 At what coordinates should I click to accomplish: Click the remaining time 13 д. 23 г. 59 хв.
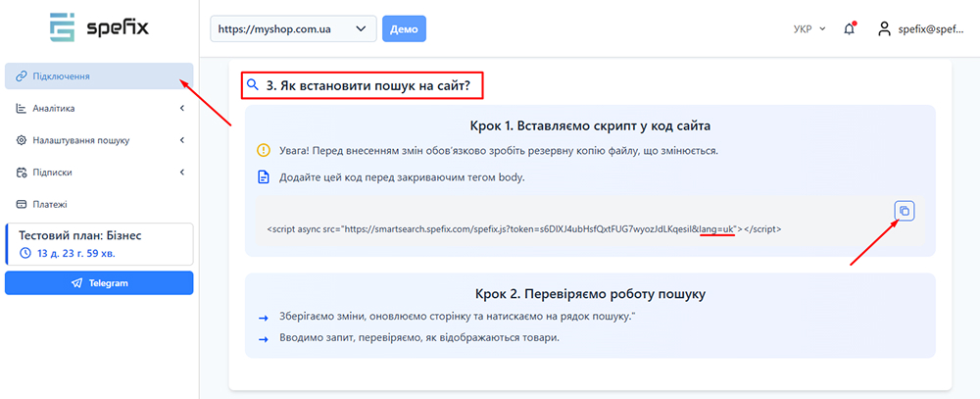tap(75, 253)
